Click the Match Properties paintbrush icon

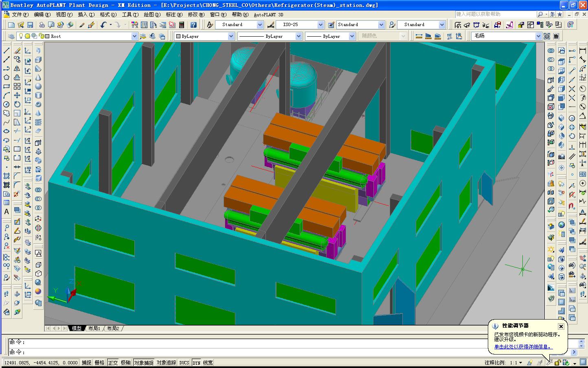[82, 25]
